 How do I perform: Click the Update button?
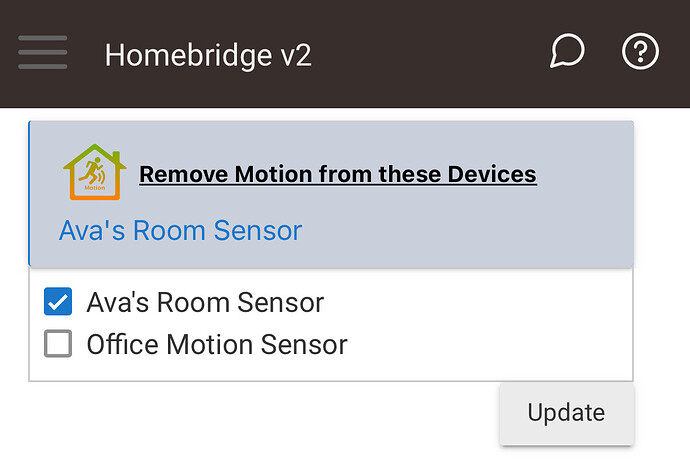pos(566,413)
